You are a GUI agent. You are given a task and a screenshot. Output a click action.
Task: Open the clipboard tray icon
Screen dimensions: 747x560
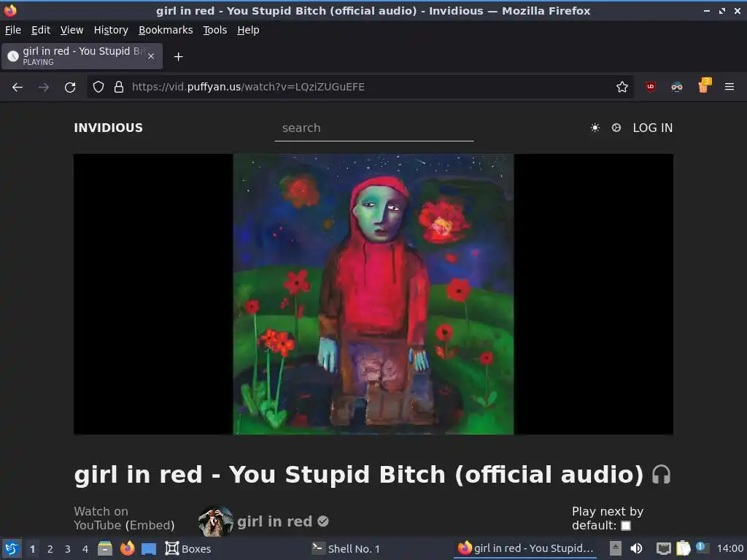pos(683,548)
